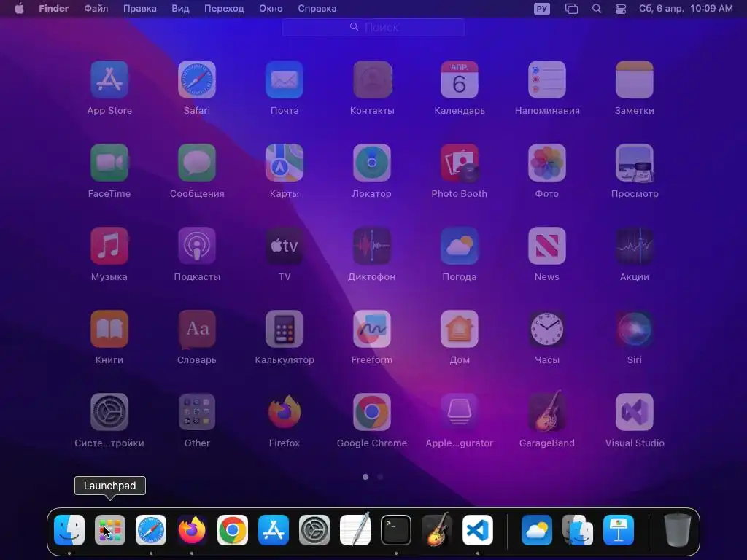Open Visual Studio from Launchpad grid
Viewport: 747px width, 560px height.
point(635,412)
